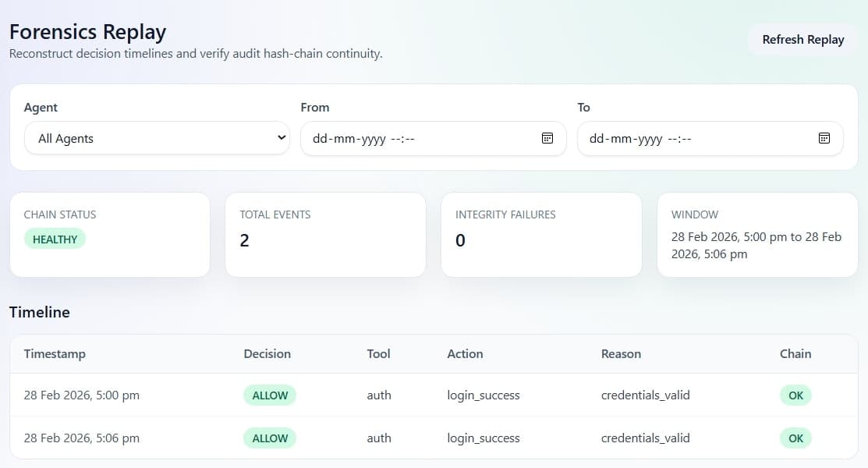Expand the Agent selection combo box chevron
This screenshot has width=868, height=468.
tap(282, 137)
